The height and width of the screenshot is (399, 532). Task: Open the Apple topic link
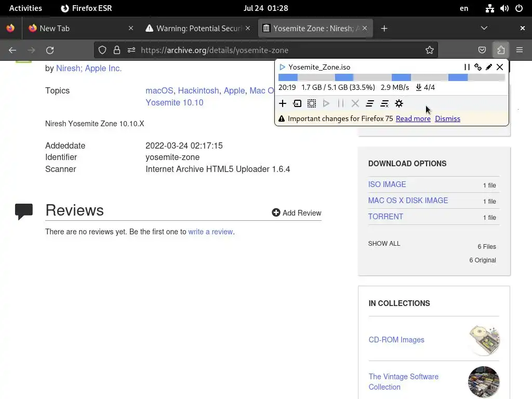click(x=234, y=90)
